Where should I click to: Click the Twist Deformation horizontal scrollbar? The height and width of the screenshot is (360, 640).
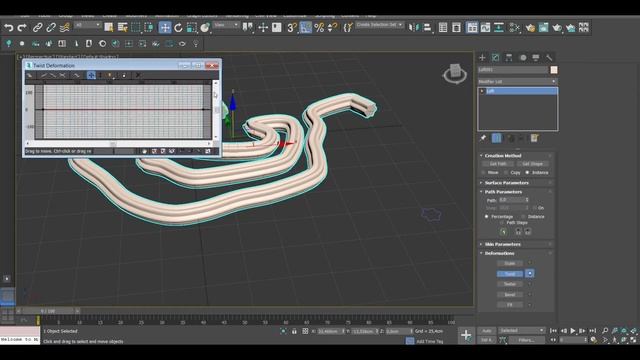point(118,144)
